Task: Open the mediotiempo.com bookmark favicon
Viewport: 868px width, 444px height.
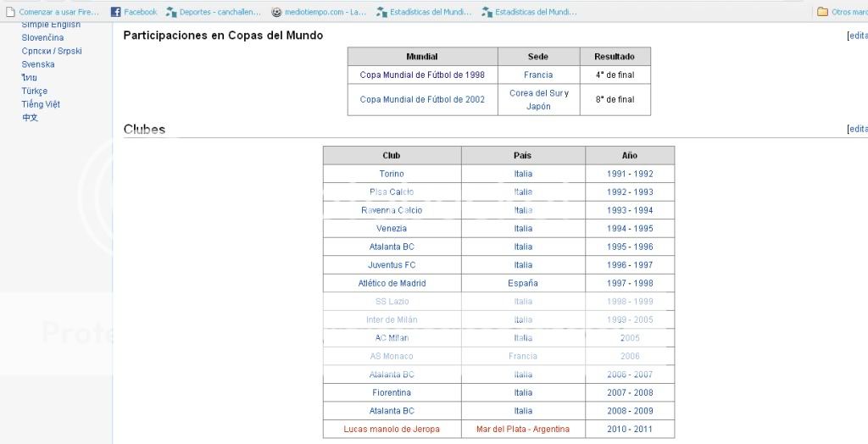Action: coord(276,12)
